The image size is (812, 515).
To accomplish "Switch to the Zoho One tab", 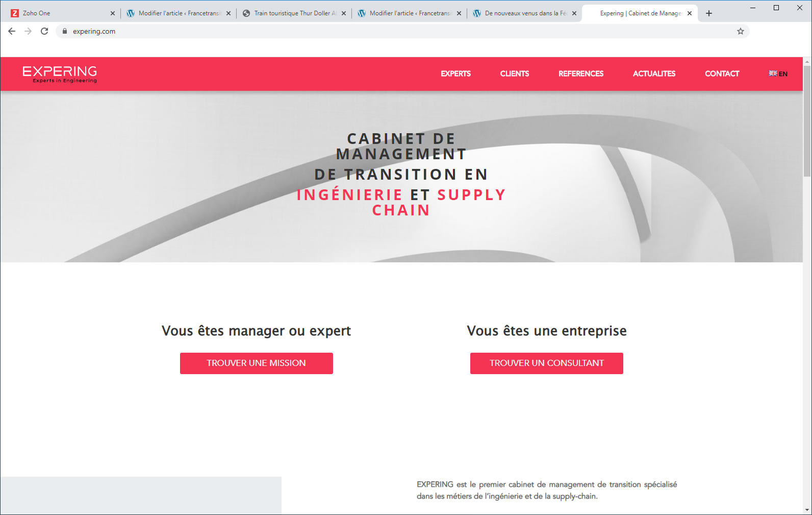I will tap(56, 13).
